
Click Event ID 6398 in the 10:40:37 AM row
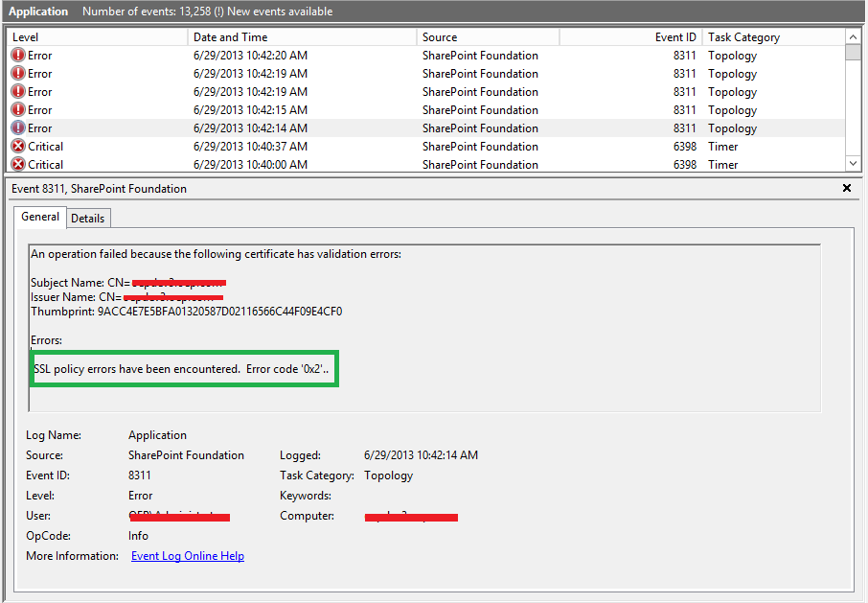(x=685, y=147)
